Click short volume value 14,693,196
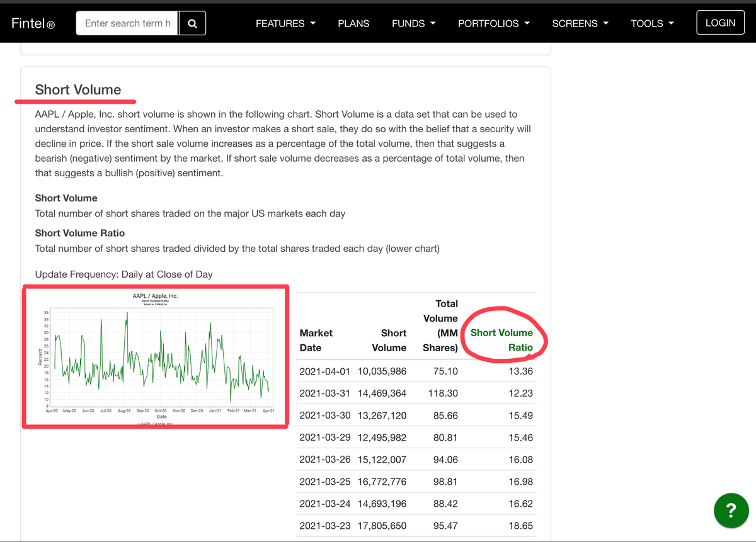The height and width of the screenshot is (542, 756). coord(382,504)
